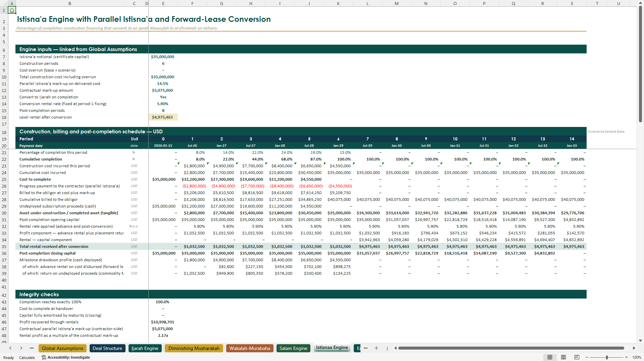Open hidden sheets ellipsis left of Global Assumptions
Screen dimensions: 644x361
(x=32, y=348)
